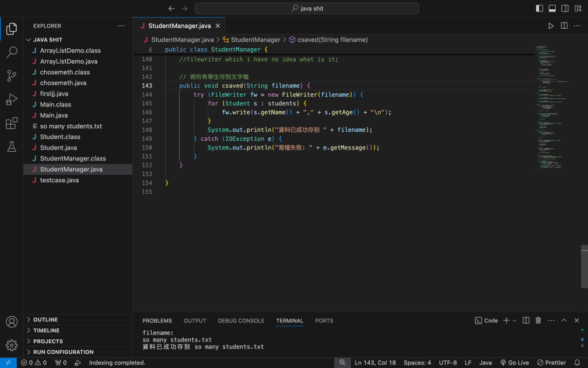Click errors and warnings status item
Screen dimensions: 588x368
coord(34,363)
